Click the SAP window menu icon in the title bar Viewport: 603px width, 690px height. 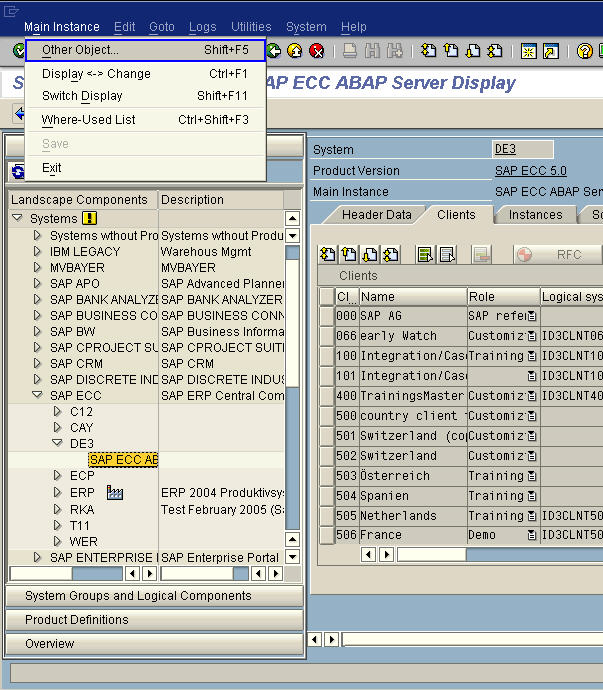click(11, 11)
